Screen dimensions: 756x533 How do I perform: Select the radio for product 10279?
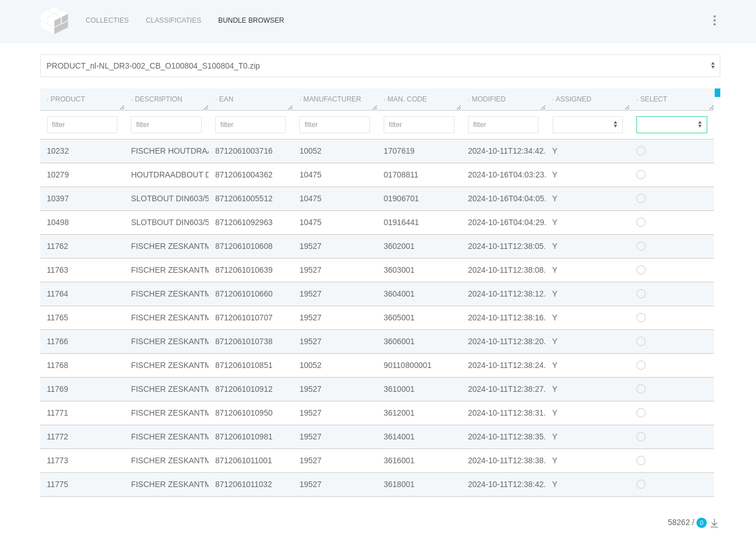pos(641,175)
